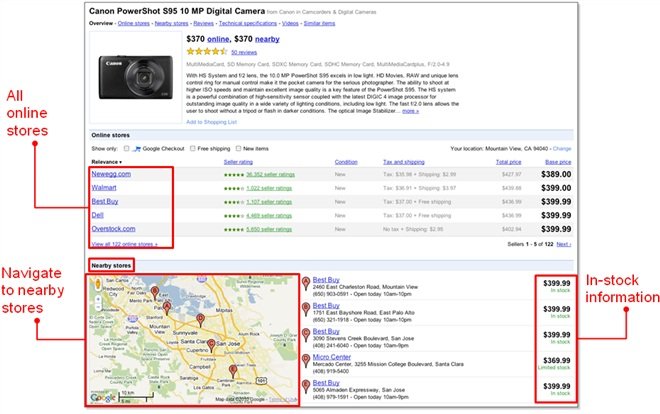Screen dimensions: 660x414
Task: Change your Mountain View location
Action: pos(562,149)
